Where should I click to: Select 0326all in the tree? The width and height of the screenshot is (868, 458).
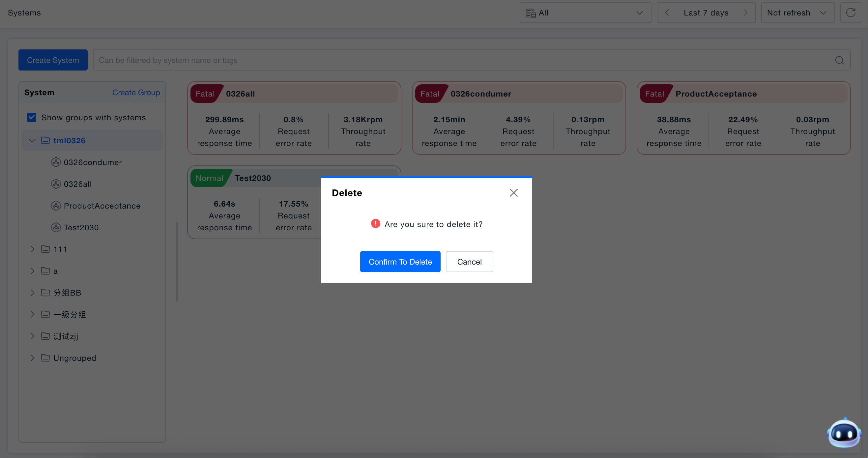click(x=77, y=184)
